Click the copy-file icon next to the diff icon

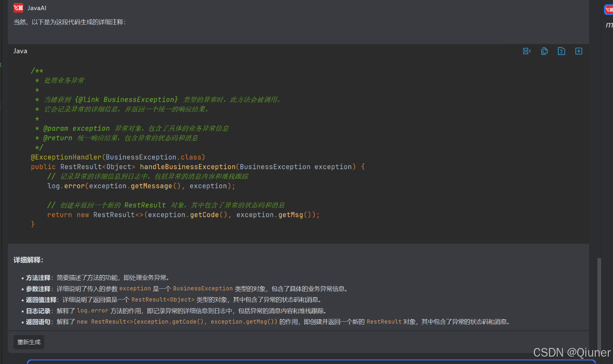click(x=544, y=51)
